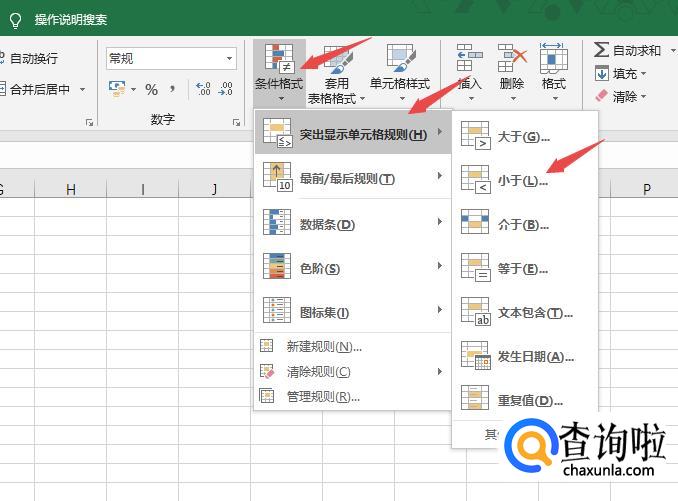678x501 pixels.
Task: Select 新建规则(N) new rule entry
Action: point(353,346)
